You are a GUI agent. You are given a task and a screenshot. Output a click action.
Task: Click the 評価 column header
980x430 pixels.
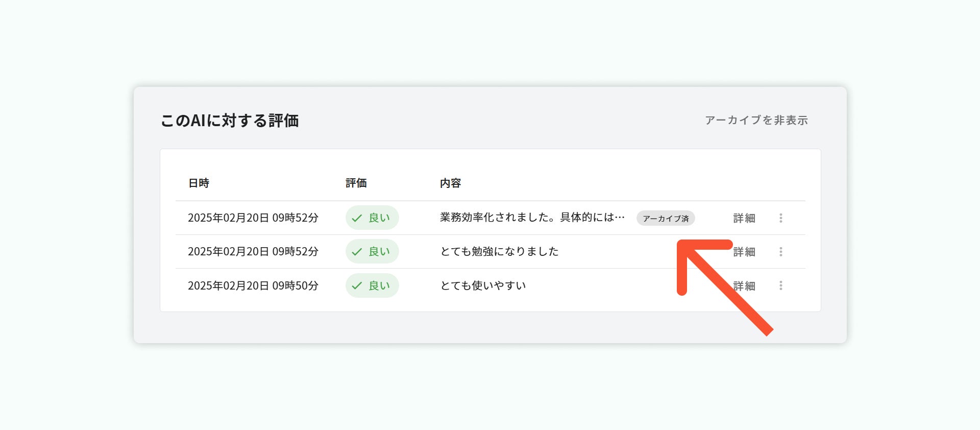(356, 183)
